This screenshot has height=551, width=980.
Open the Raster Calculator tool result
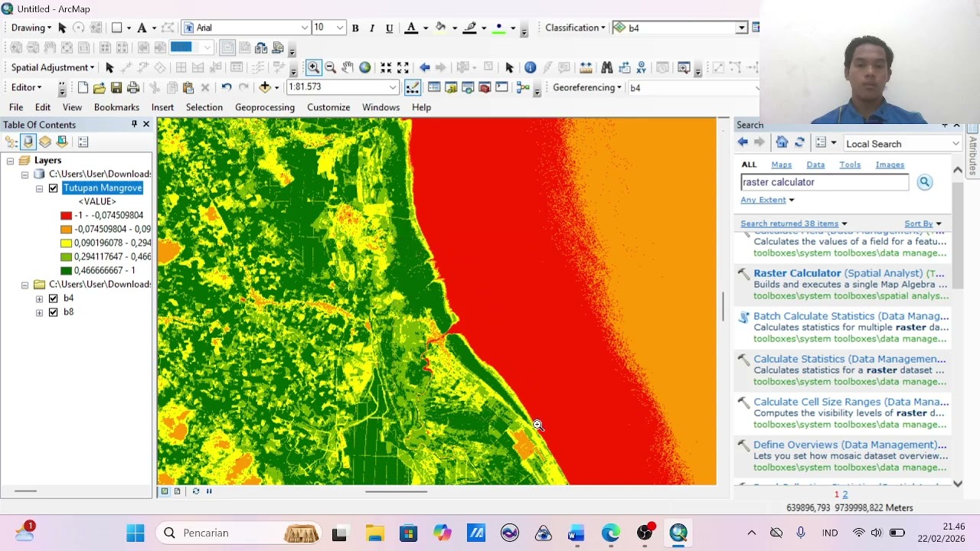pos(797,273)
